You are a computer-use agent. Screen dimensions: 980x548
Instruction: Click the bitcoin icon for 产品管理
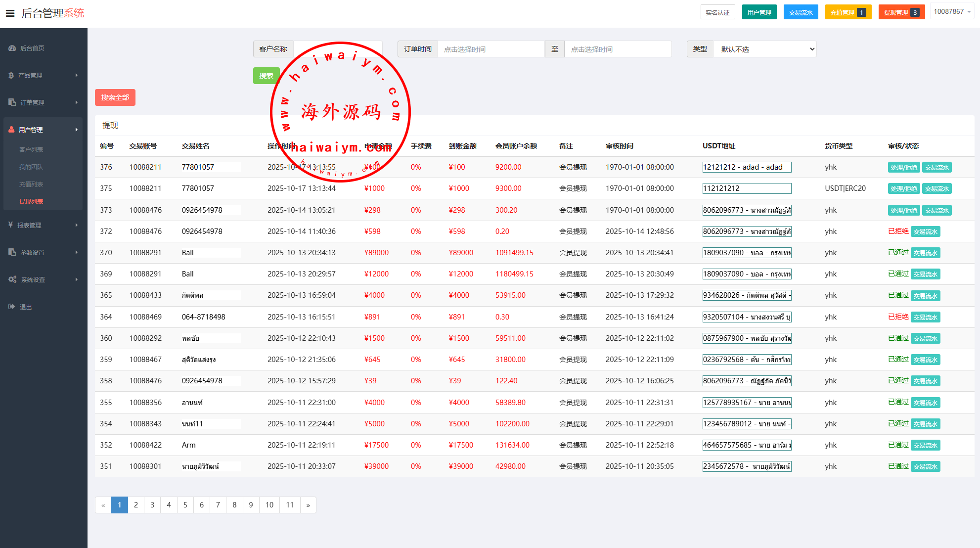(x=11, y=75)
